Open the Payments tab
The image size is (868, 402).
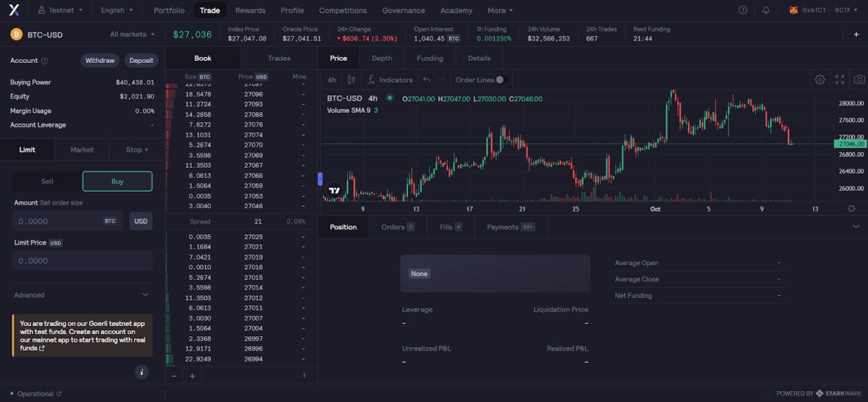coord(511,227)
